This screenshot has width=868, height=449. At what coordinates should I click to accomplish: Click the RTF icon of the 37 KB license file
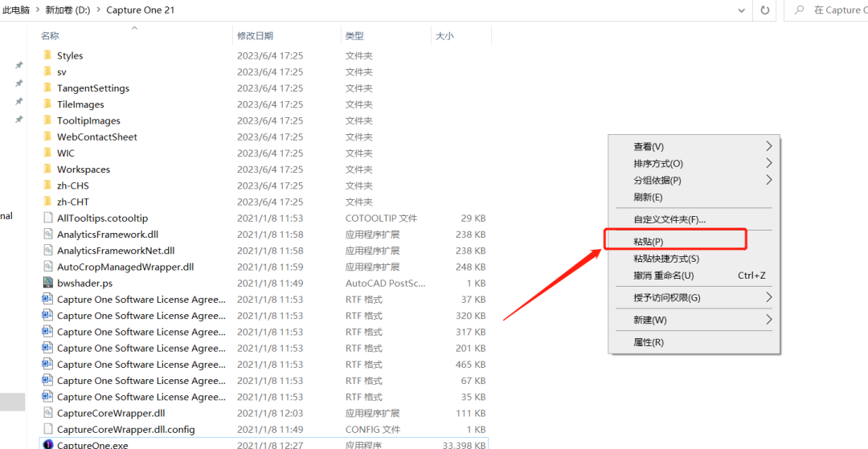47,299
